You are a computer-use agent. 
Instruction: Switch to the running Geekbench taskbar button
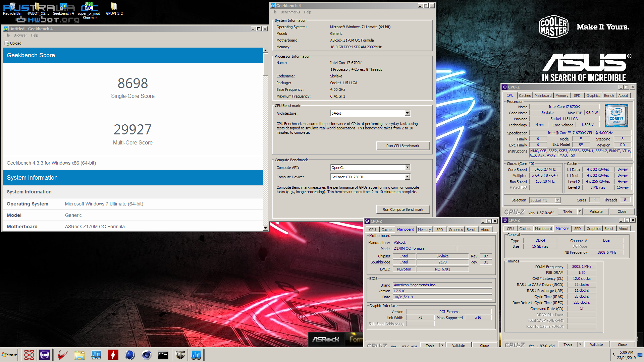(x=196, y=355)
